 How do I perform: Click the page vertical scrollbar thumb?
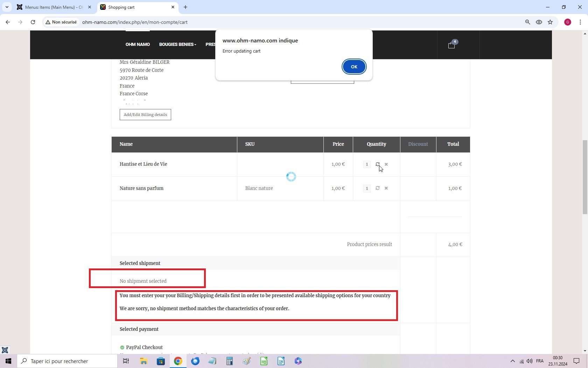(x=584, y=177)
